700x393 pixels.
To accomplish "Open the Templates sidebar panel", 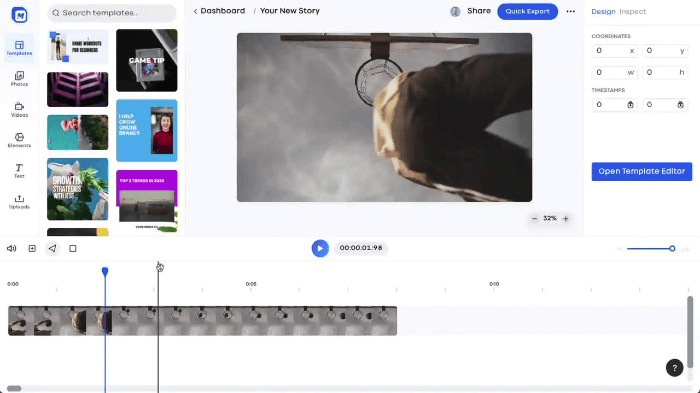I will [19, 48].
